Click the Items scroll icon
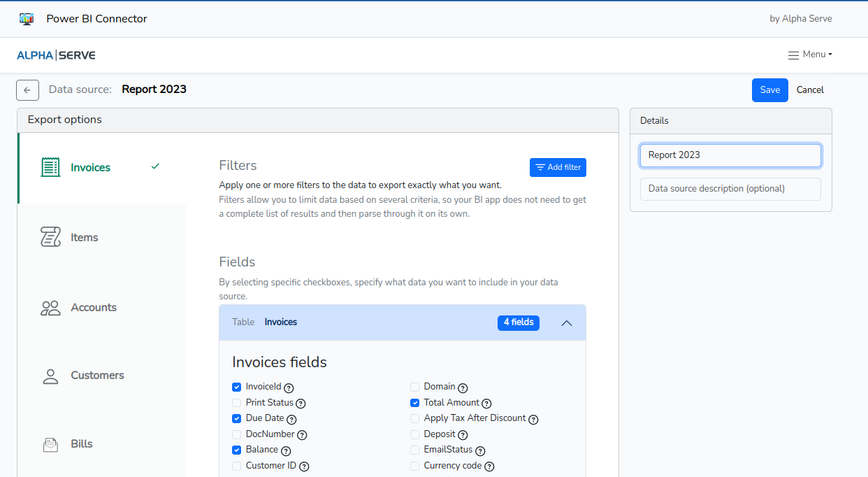This screenshot has height=477, width=868. [x=50, y=237]
